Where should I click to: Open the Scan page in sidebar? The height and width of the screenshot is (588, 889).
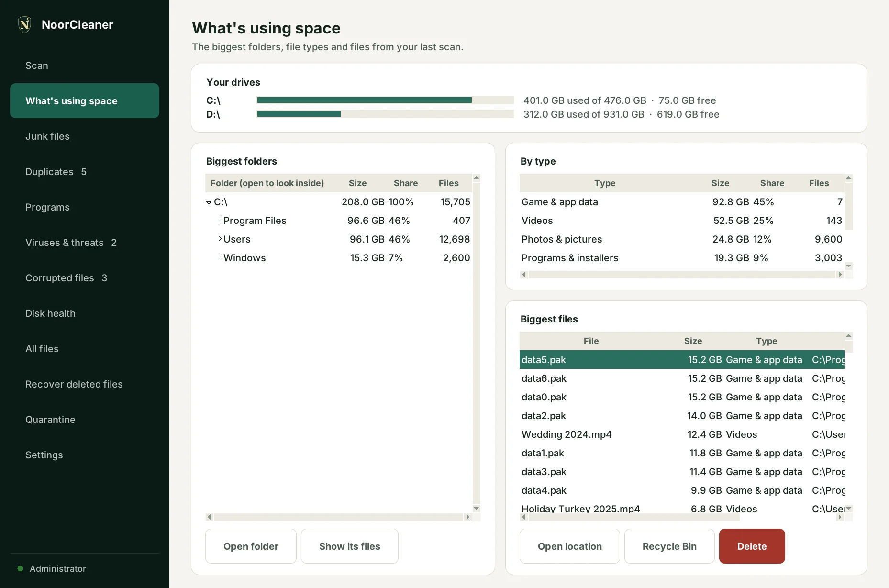85,66
